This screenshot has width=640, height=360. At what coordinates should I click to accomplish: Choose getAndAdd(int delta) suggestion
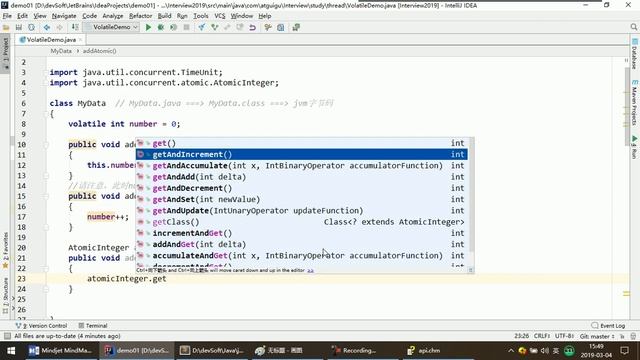click(302, 177)
